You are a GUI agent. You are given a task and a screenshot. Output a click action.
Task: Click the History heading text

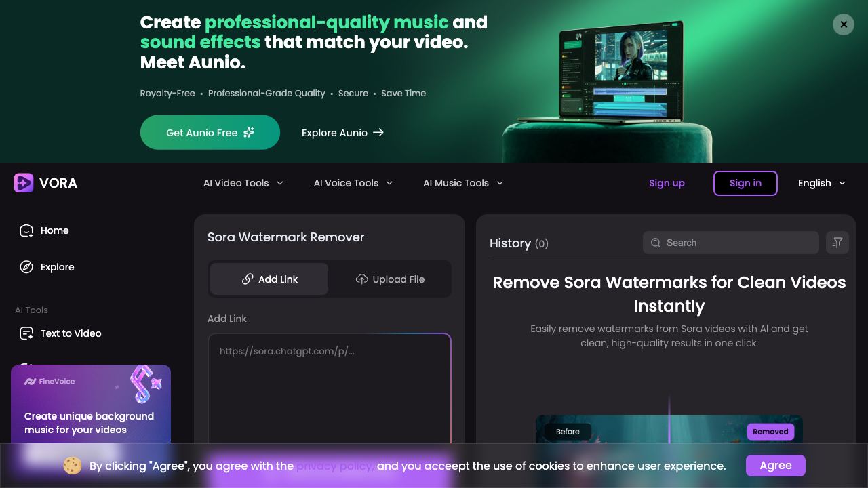point(510,243)
